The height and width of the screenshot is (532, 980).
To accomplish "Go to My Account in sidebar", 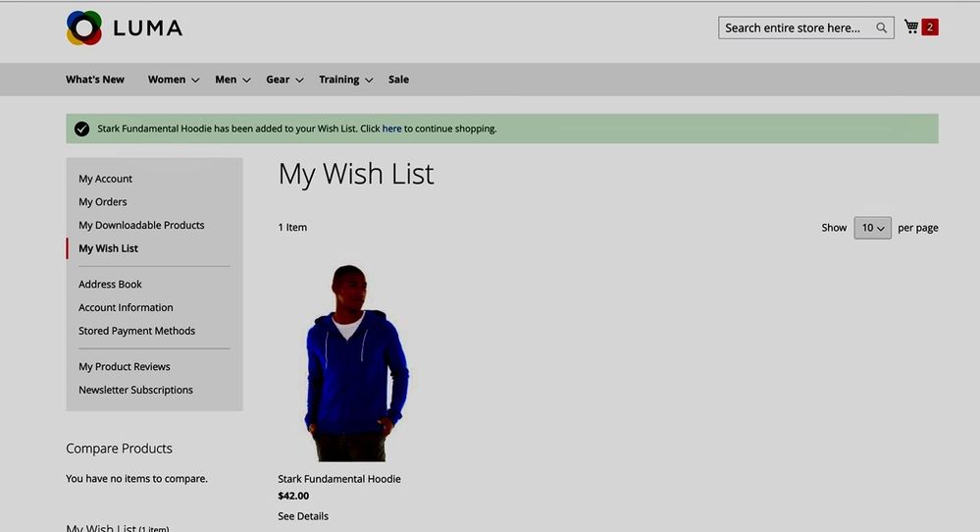I will (105, 179).
